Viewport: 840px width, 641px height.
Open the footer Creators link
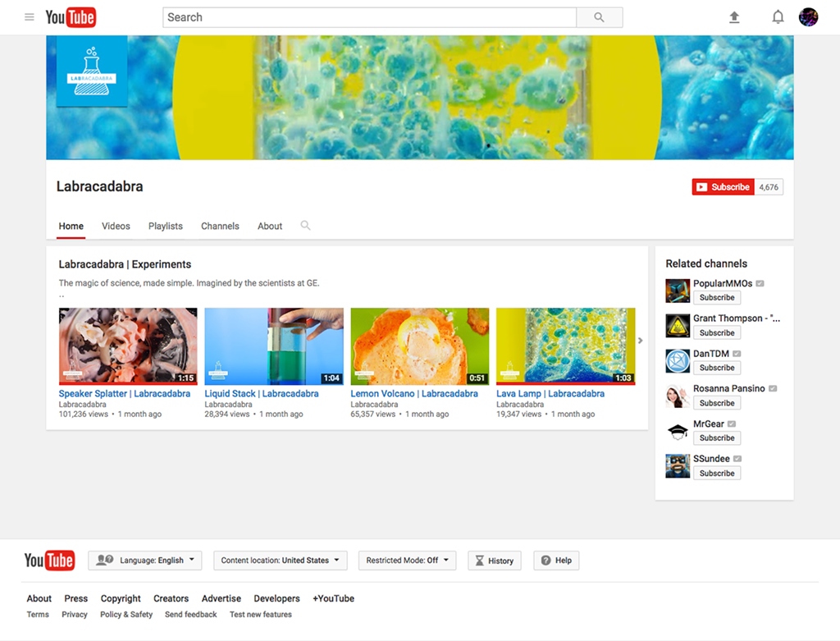tap(171, 598)
